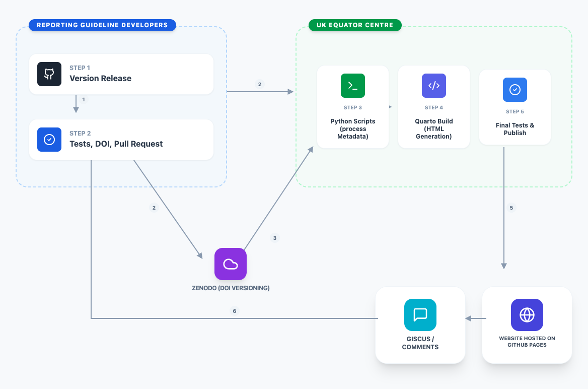Click the code brackets icon for Quarto Build
This screenshot has width=588, height=389.
[433, 86]
